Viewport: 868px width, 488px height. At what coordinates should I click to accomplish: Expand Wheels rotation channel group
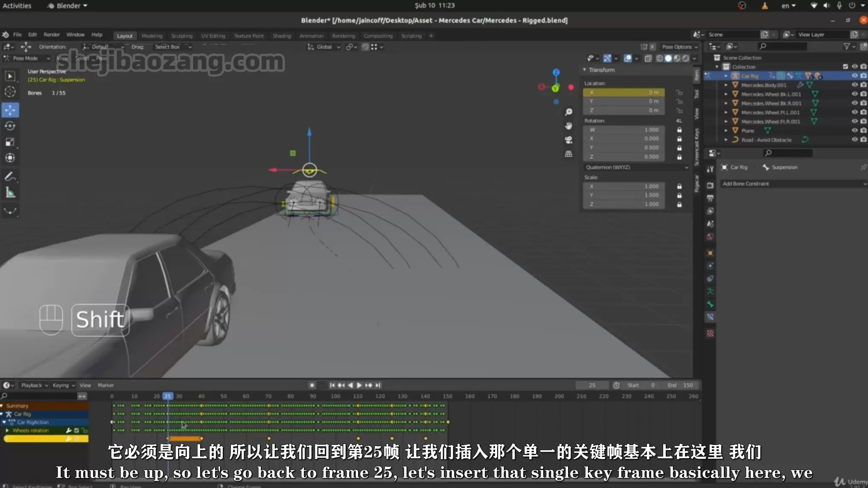click(x=7, y=430)
